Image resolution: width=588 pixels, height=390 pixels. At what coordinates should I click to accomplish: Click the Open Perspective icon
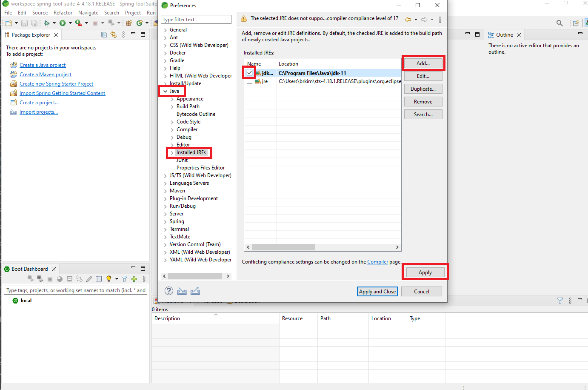[576, 23]
